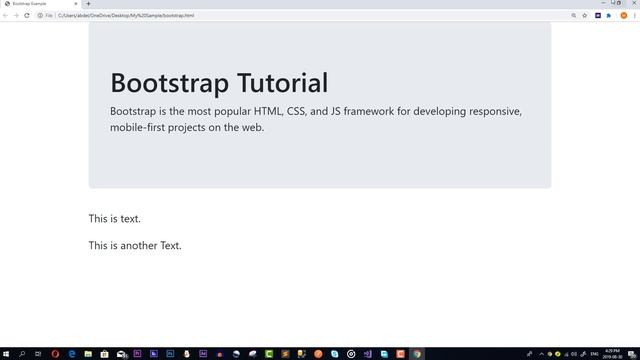Reload the bootstrap.html page
The image size is (640, 360).
27,16
